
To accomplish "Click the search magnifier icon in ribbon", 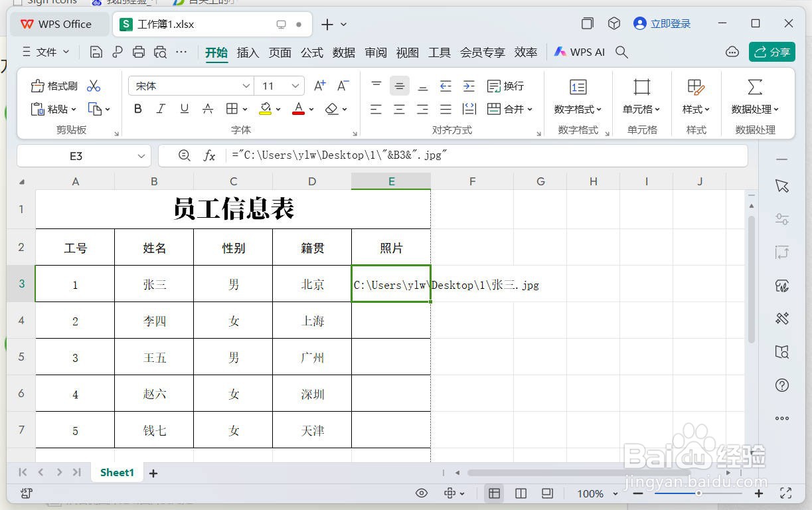I will (621, 52).
